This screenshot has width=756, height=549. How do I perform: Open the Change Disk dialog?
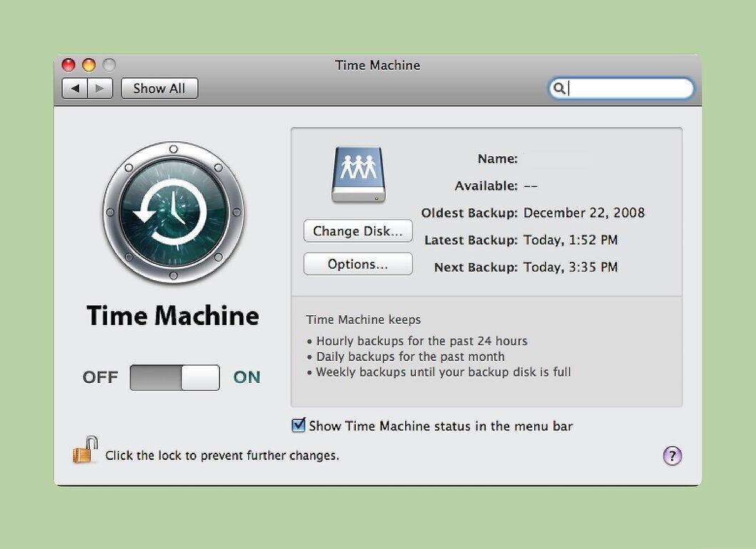(358, 231)
